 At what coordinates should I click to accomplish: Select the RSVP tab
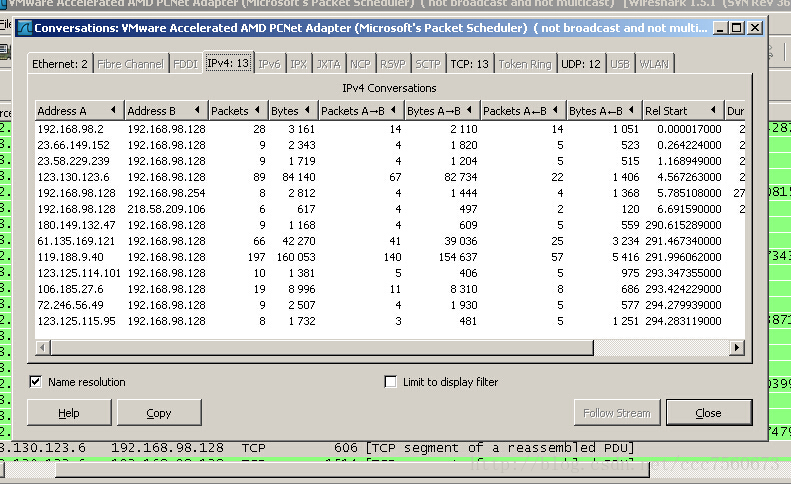(393, 64)
